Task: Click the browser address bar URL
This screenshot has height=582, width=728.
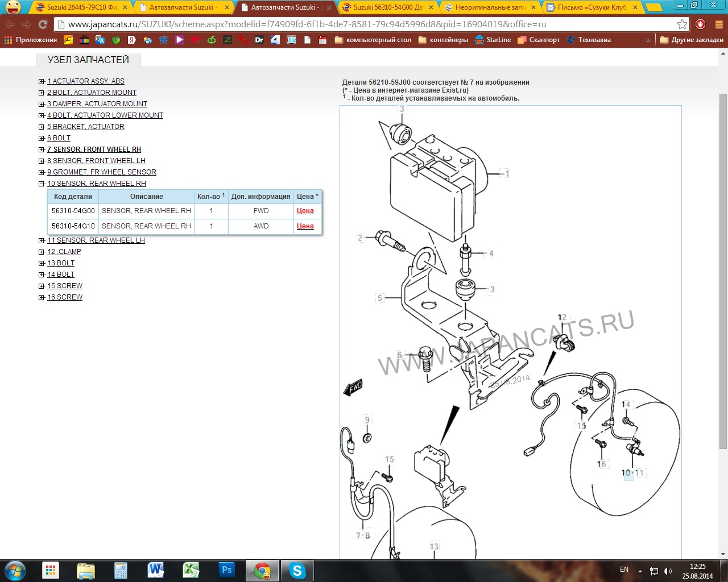Action: tap(307, 24)
